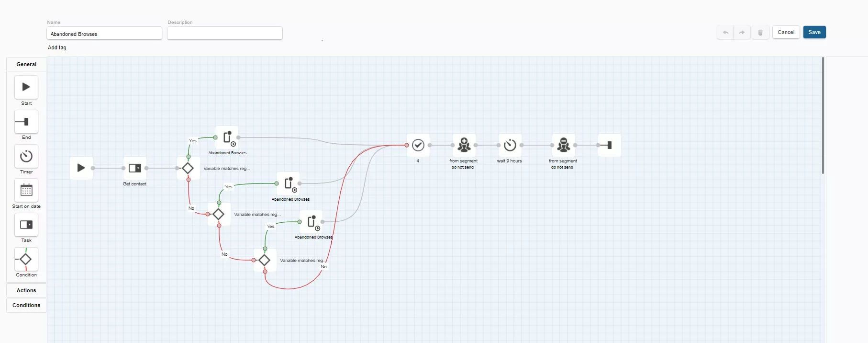This screenshot has width=868, height=343.
Task: Select the topmost Abandoned Browses message node
Action: tap(227, 137)
